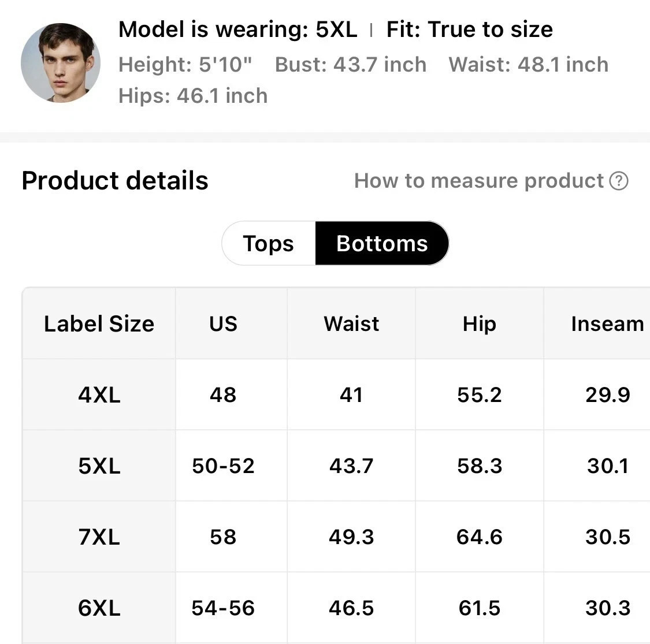Click Model is wearing: 5XL text
Viewport: 650px width, 644px height.
click(237, 29)
